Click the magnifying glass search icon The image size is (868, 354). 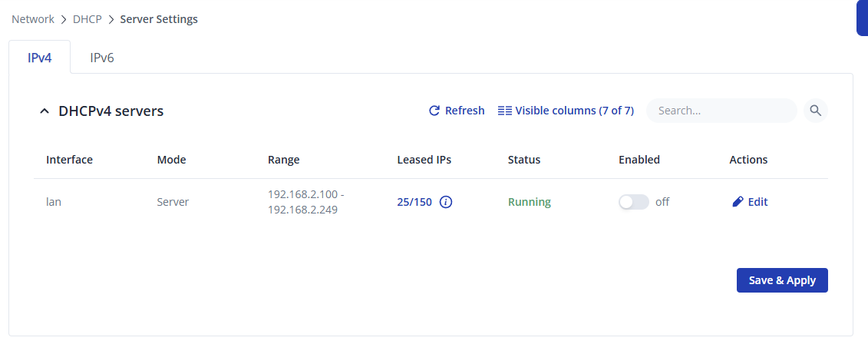pos(815,111)
